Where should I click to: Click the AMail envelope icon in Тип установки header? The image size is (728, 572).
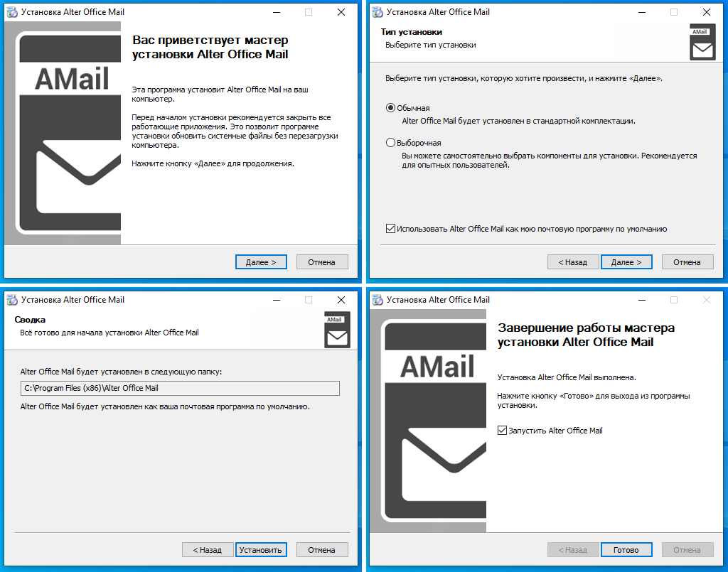[702, 42]
